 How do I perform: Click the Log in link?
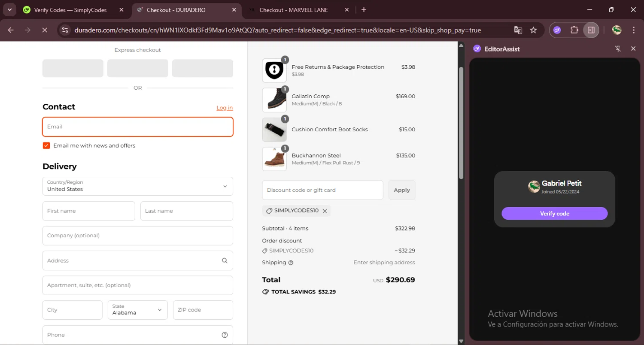tap(225, 108)
